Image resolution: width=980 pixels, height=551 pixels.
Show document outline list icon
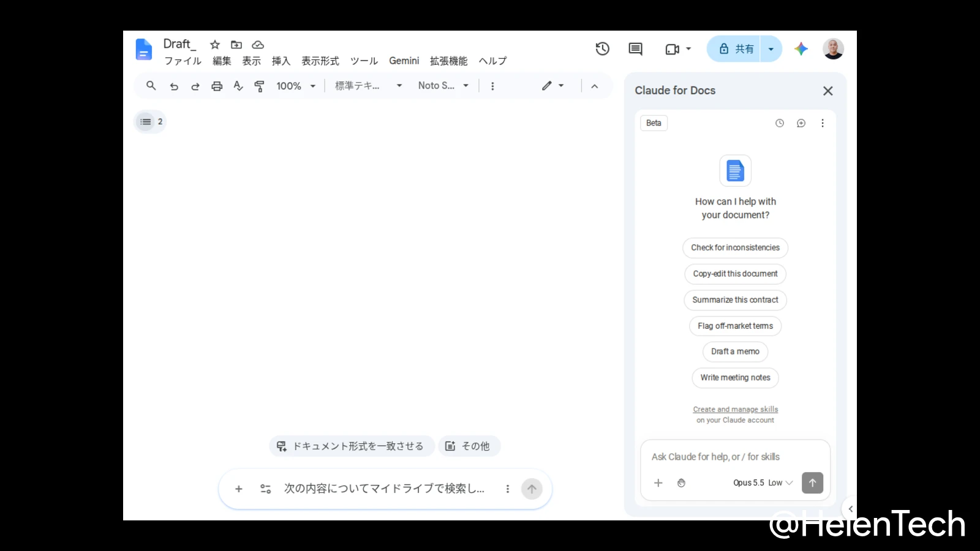pyautogui.click(x=146, y=122)
